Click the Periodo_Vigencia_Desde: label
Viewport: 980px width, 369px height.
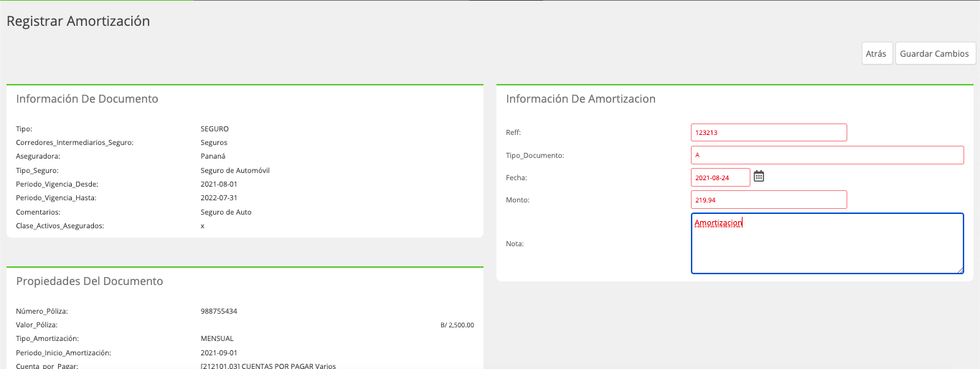57,184
